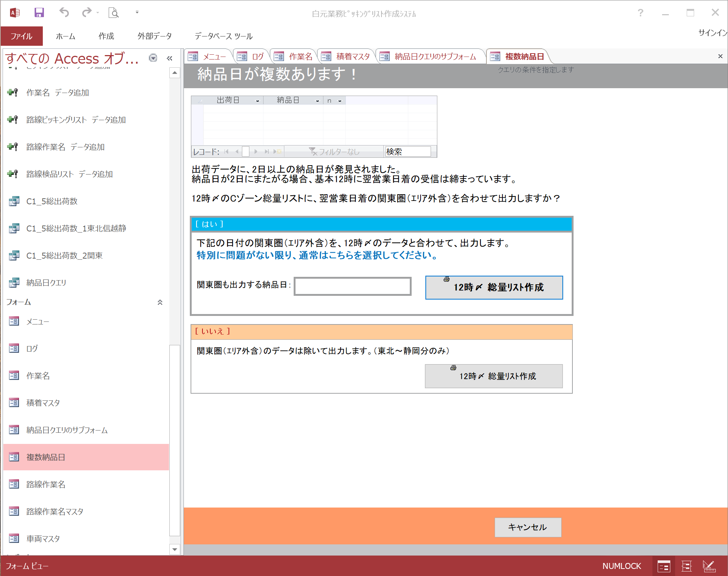Click the 関東圏も出力する納品日 input field
728x576 pixels.
[x=352, y=287]
